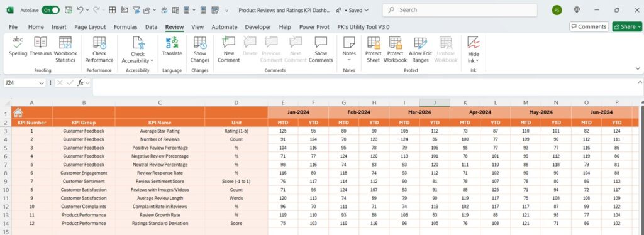Open the Undo history dropdown arrow

coord(87,10)
